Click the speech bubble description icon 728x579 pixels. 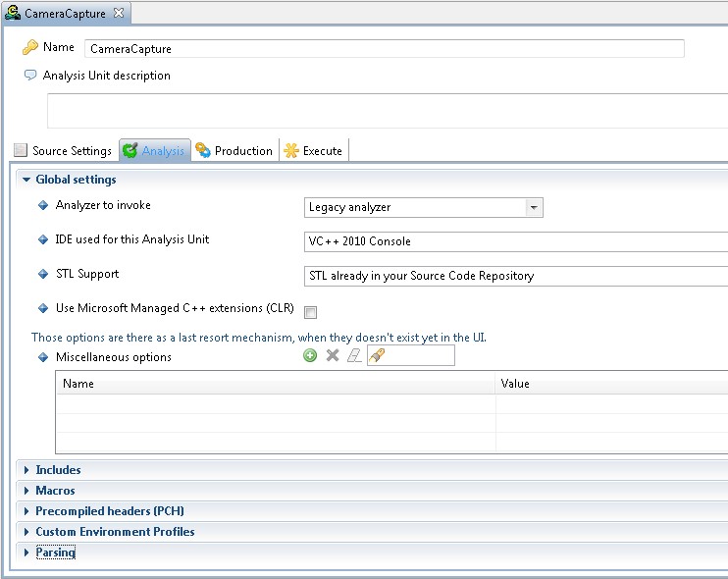30,76
